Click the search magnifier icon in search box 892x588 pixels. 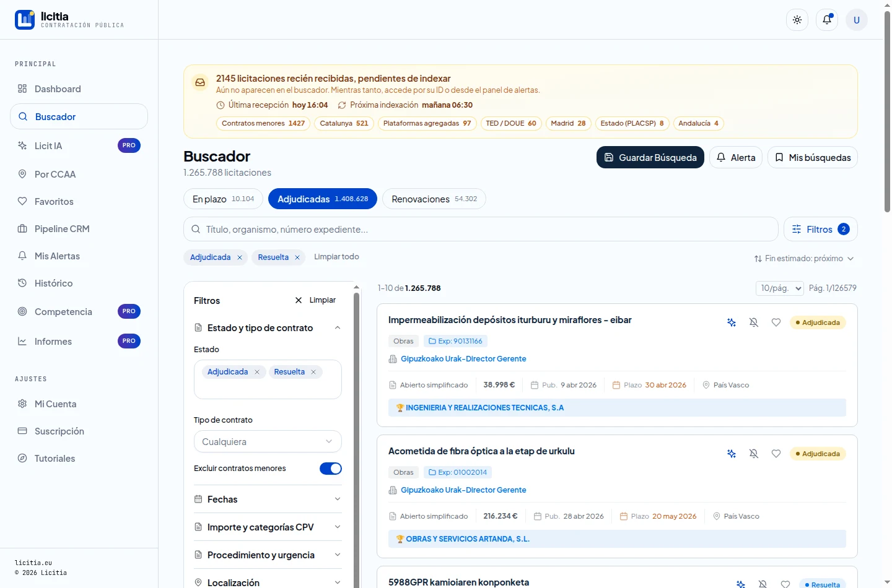(x=195, y=229)
